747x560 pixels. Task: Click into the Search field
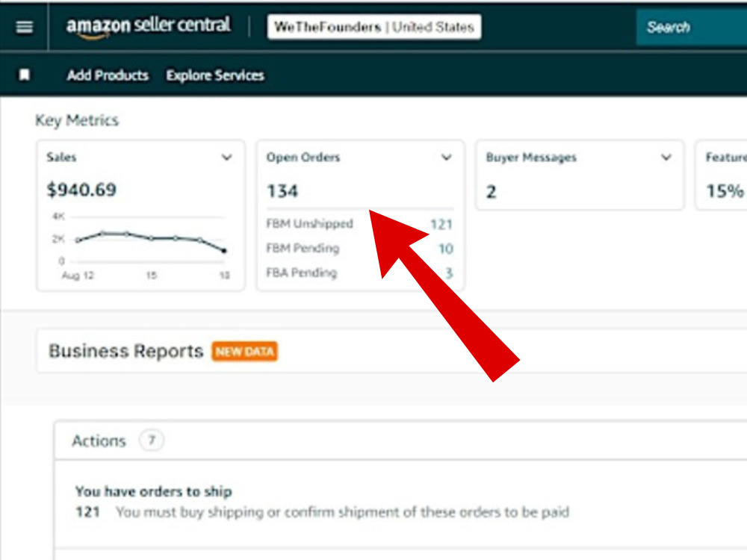[692, 27]
